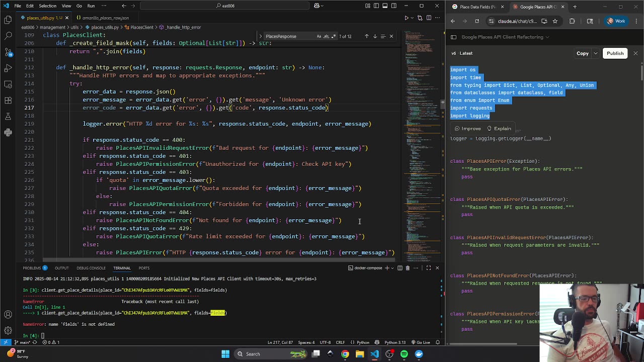Open the Selection menu
644x362 pixels.
[47, 6]
